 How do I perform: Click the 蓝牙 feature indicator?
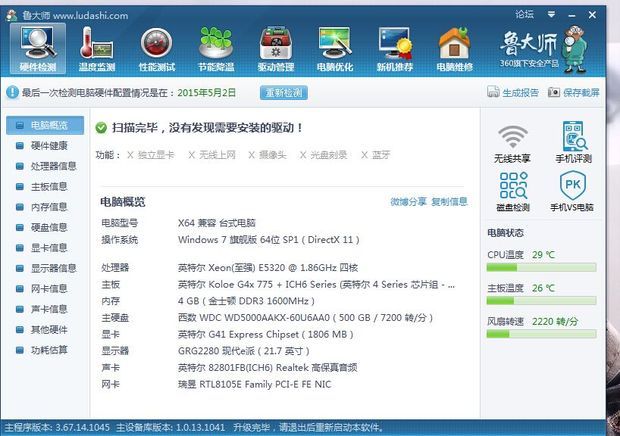coord(375,155)
